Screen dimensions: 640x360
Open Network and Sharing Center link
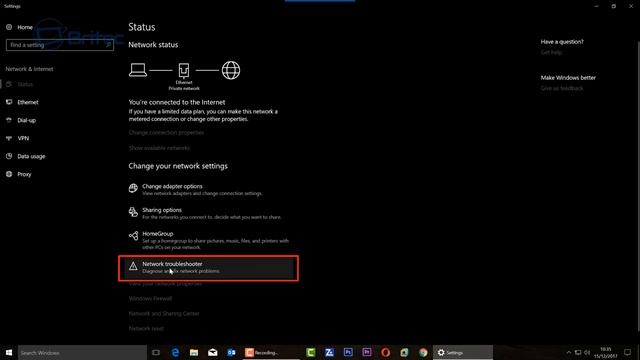pos(164,313)
